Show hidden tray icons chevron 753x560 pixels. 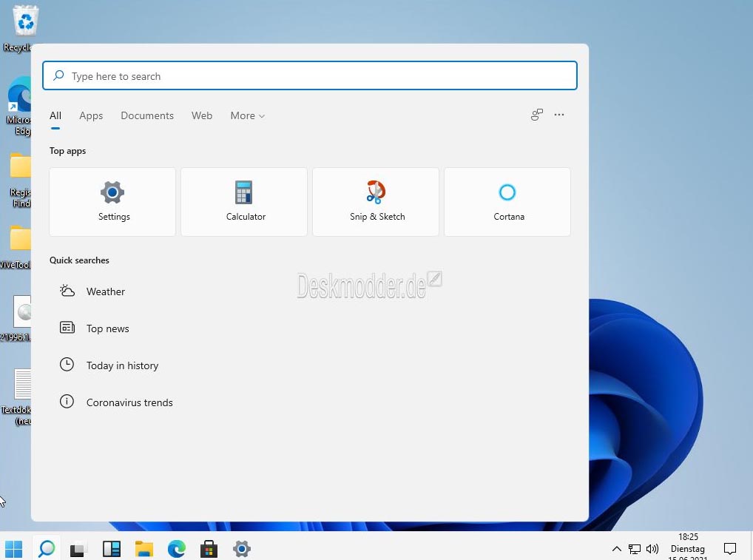(617, 548)
